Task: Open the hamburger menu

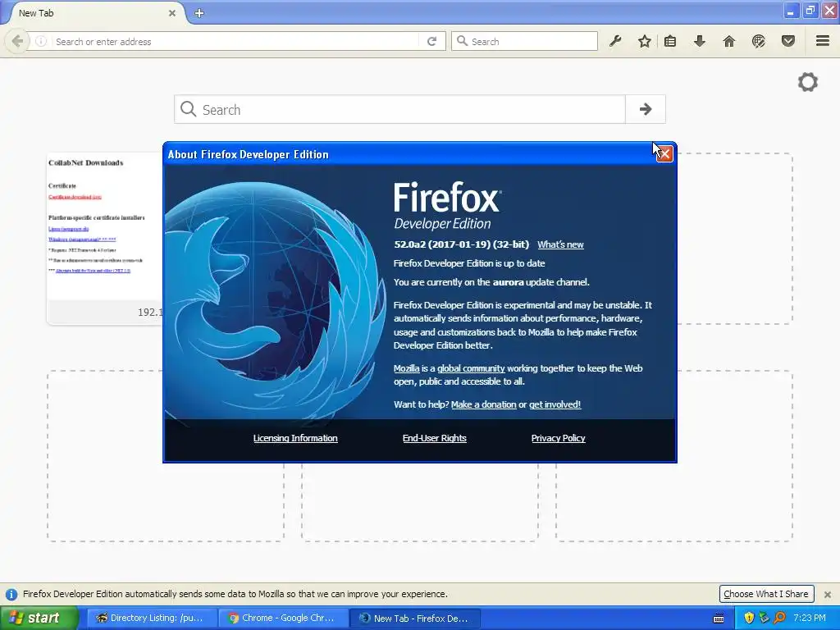Action: pyautogui.click(x=823, y=41)
